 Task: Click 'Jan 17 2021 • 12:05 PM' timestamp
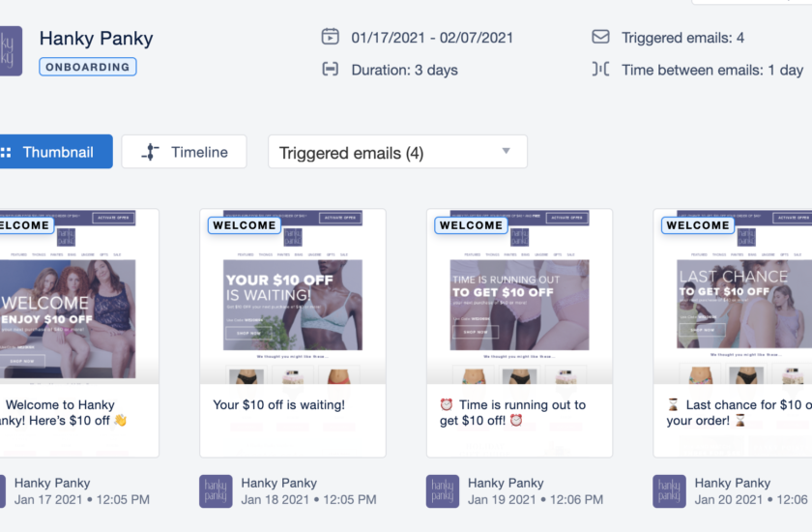82,500
